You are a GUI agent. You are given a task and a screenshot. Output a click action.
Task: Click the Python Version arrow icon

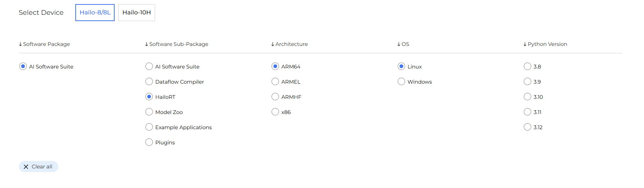coord(525,44)
